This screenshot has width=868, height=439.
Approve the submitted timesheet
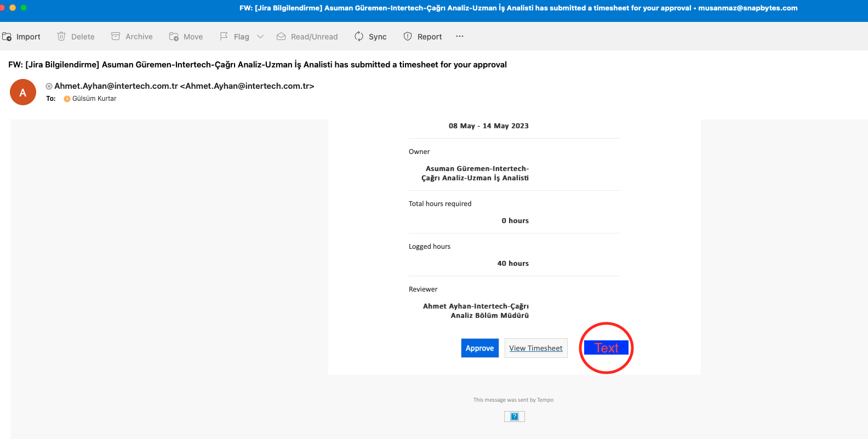click(479, 348)
